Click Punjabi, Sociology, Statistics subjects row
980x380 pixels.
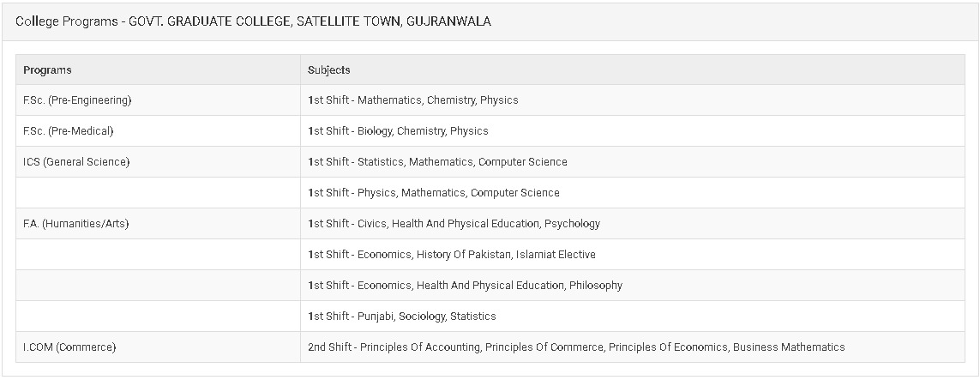401,317
